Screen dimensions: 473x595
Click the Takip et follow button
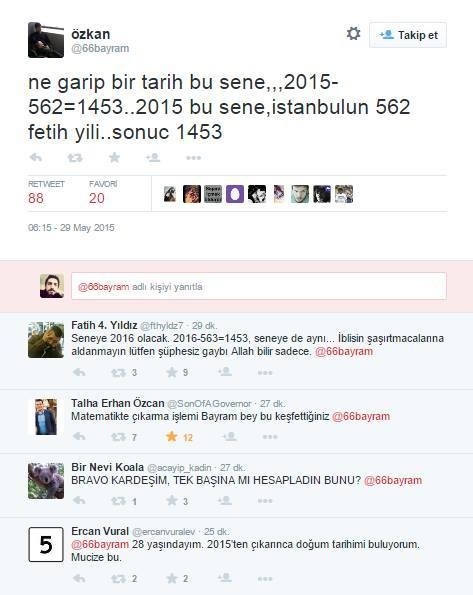[408, 35]
